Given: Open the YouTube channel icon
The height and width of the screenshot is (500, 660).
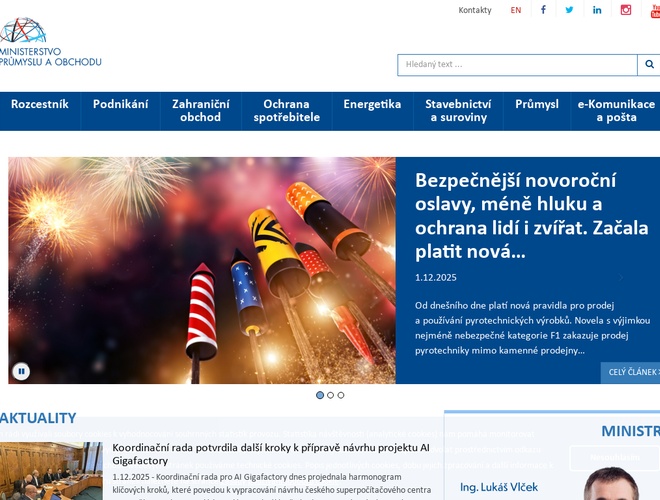Looking at the screenshot, I should pyautogui.click(x=655, y=10).
